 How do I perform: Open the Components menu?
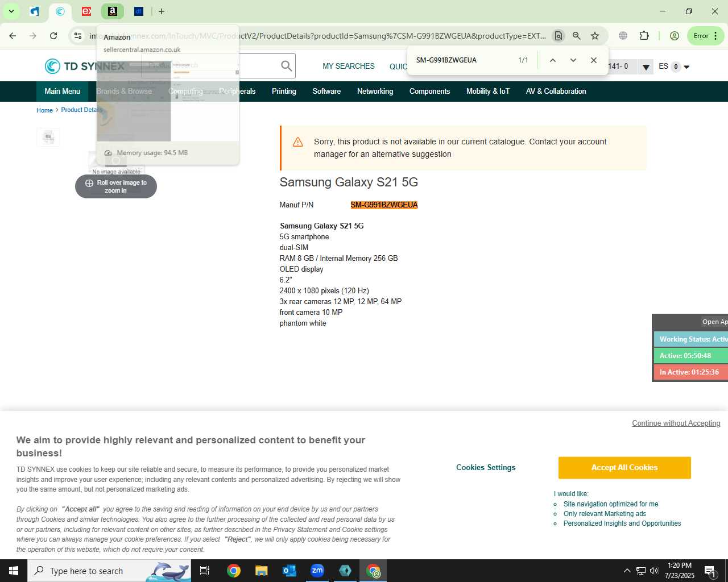(x=429, y=91)
